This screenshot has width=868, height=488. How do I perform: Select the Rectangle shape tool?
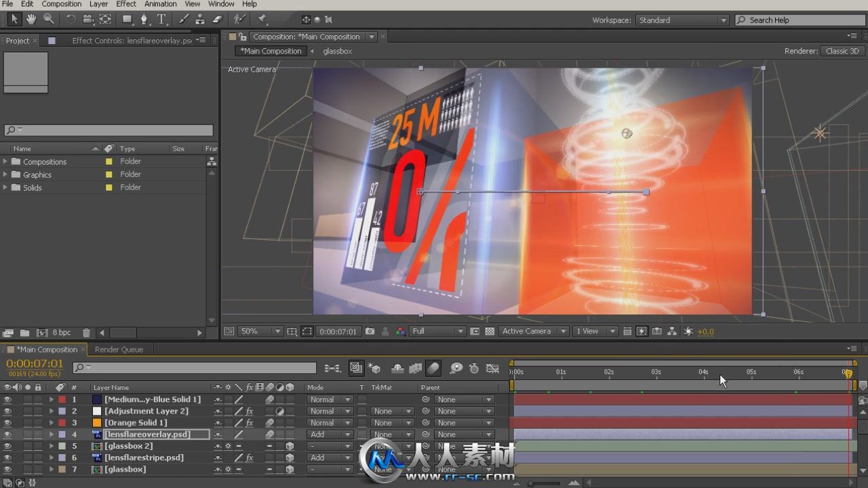127,20
